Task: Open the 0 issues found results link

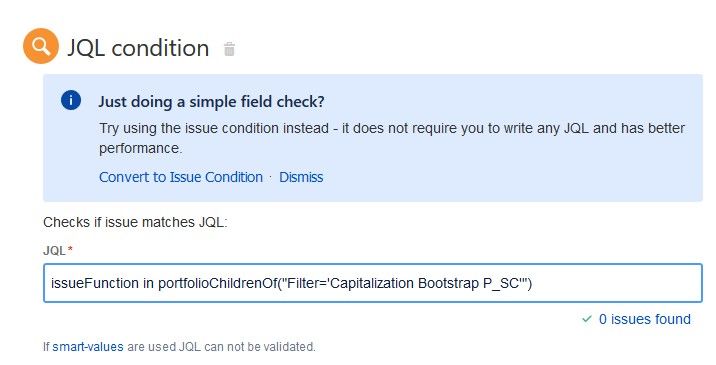Action: click(x=644, y=319)
